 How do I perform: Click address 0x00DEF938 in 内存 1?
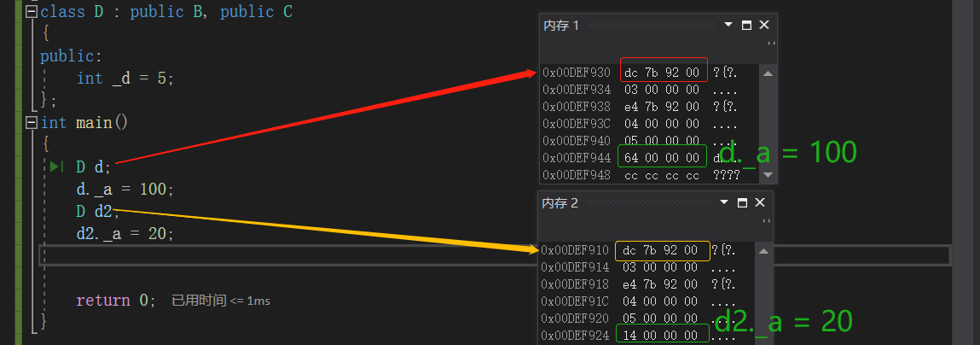[x=577, y=107]
